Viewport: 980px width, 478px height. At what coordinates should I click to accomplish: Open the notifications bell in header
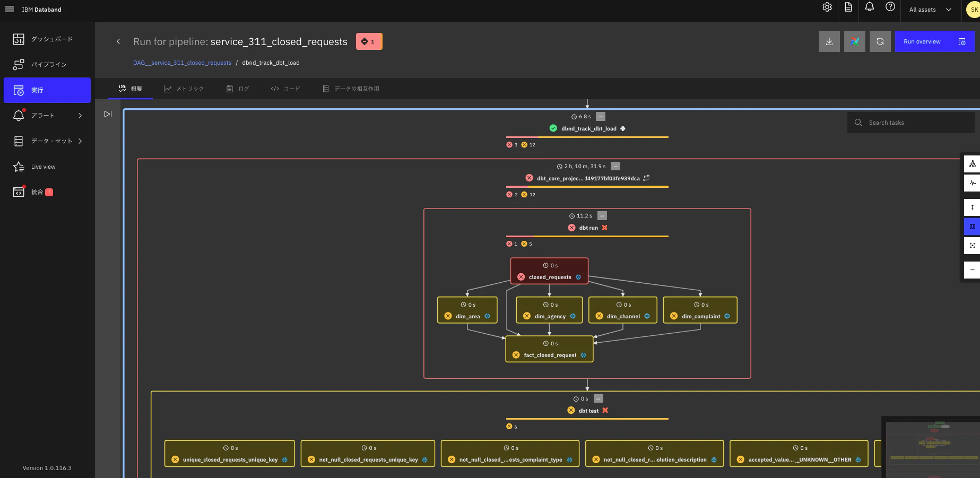click(870, 7)
